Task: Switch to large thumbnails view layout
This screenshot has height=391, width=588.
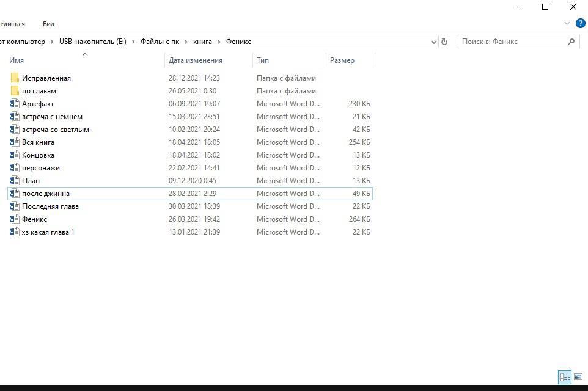Action: (x=578, y=377)
